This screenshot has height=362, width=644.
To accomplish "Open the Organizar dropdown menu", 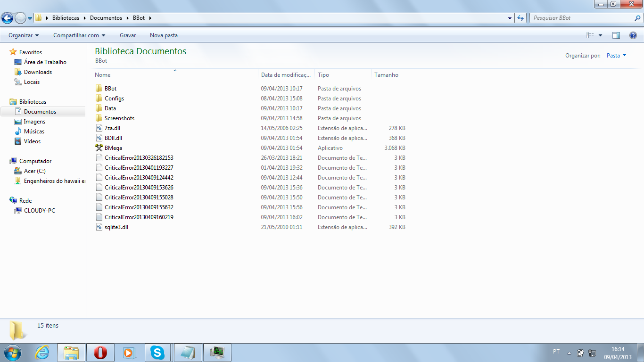I will pyautogui.click(x=24, y=35).
